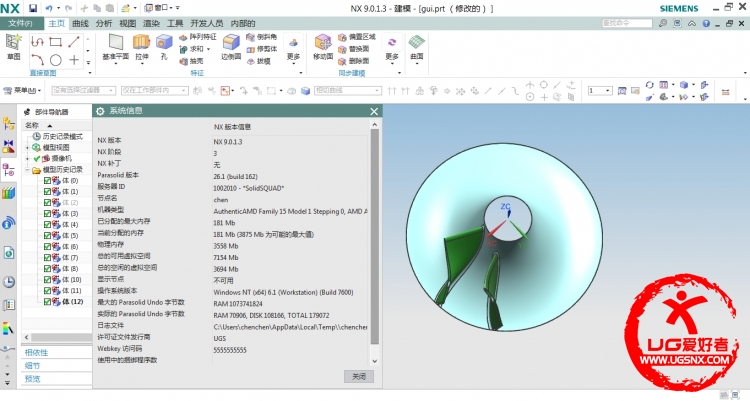Open the reuse library books sidebar icon
The width and height of the screenshot is (750, 401).
click(9, 193)
